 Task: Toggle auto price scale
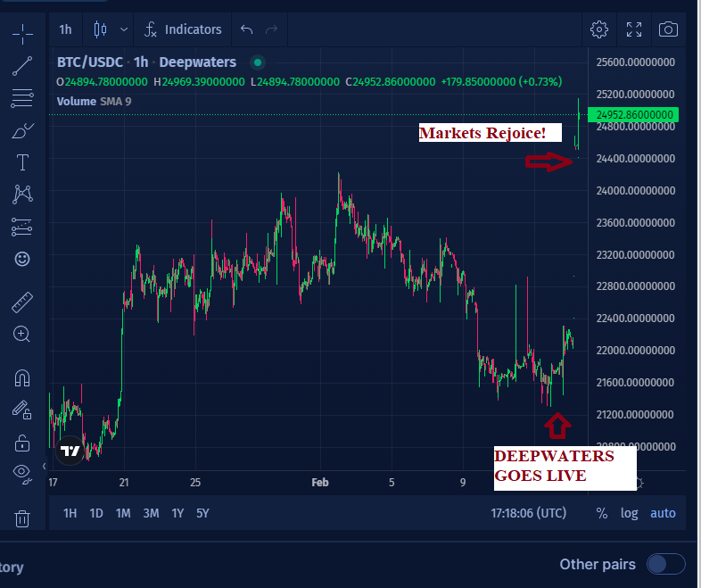[663, 513]
